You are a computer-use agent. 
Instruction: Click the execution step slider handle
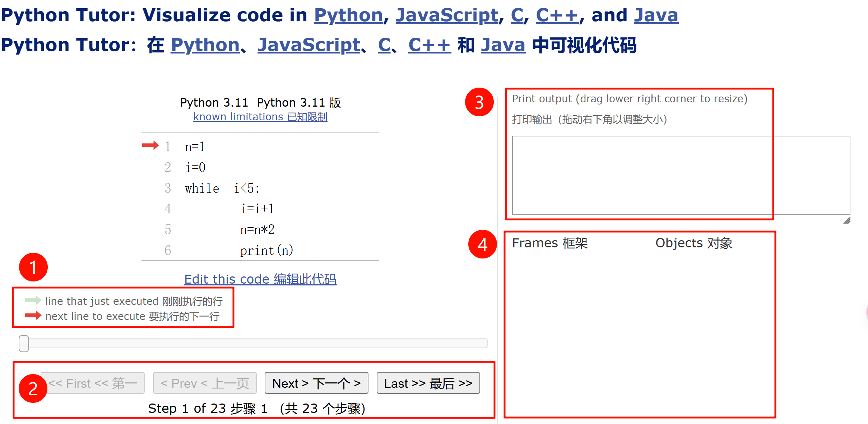point(24,343)
